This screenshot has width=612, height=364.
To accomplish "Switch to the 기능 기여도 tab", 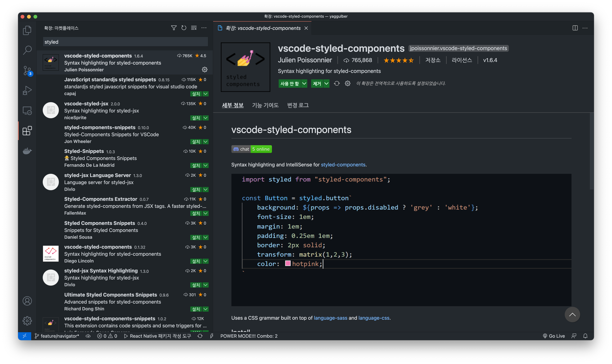I will (x=265, y=105).
